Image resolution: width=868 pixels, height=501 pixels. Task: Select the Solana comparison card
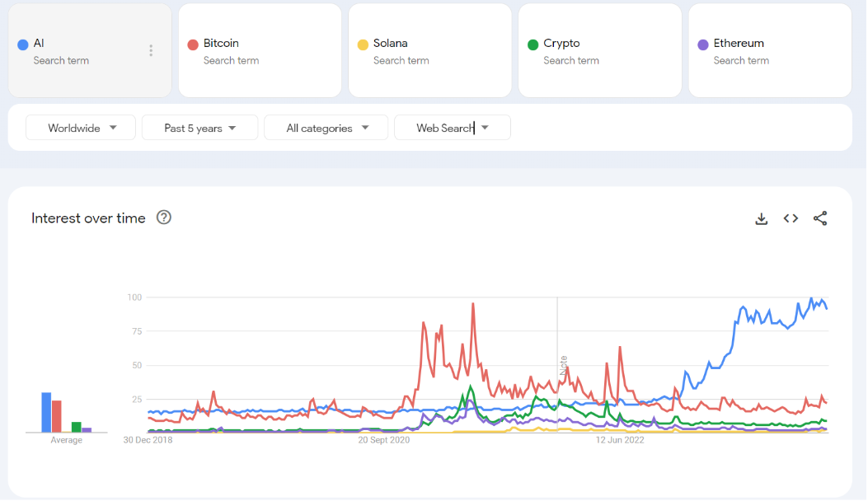pyautogui.click(x=429, y=49)
